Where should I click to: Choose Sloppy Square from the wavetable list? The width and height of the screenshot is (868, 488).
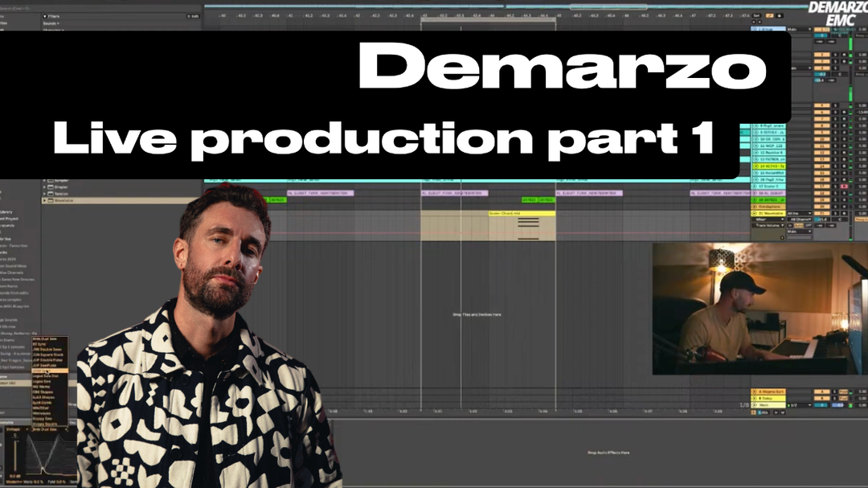click(46, 422)
